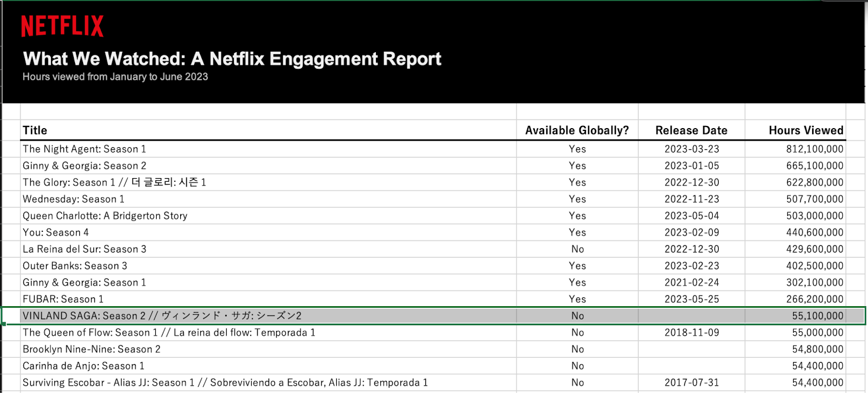Screen dimensions: 868x393
Task: Select 'Wednesday: Season 1' title cell
Action: [269, 199]
